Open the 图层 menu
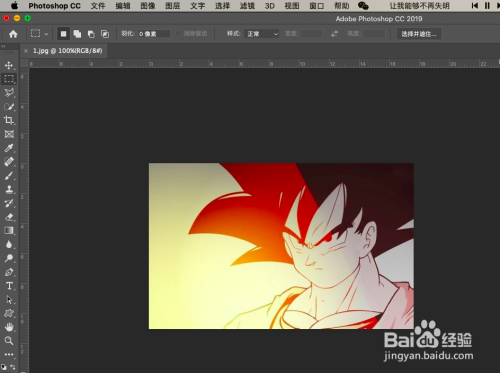Image resolution: width=500 pixels, height=373 pixels. [x=173, y=6]
